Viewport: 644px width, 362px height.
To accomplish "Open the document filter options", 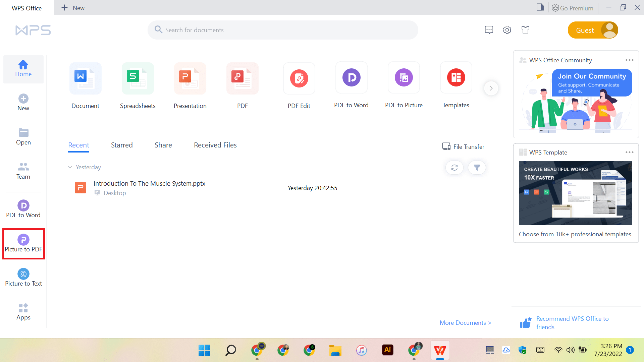I will click(477, 168).
